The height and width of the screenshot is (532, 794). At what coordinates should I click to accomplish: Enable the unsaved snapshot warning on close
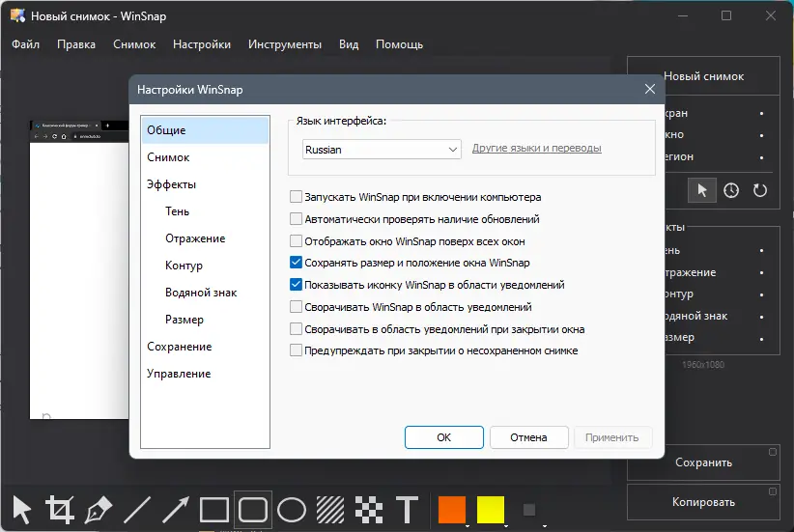pyautogui.click(x=297, y=350)
